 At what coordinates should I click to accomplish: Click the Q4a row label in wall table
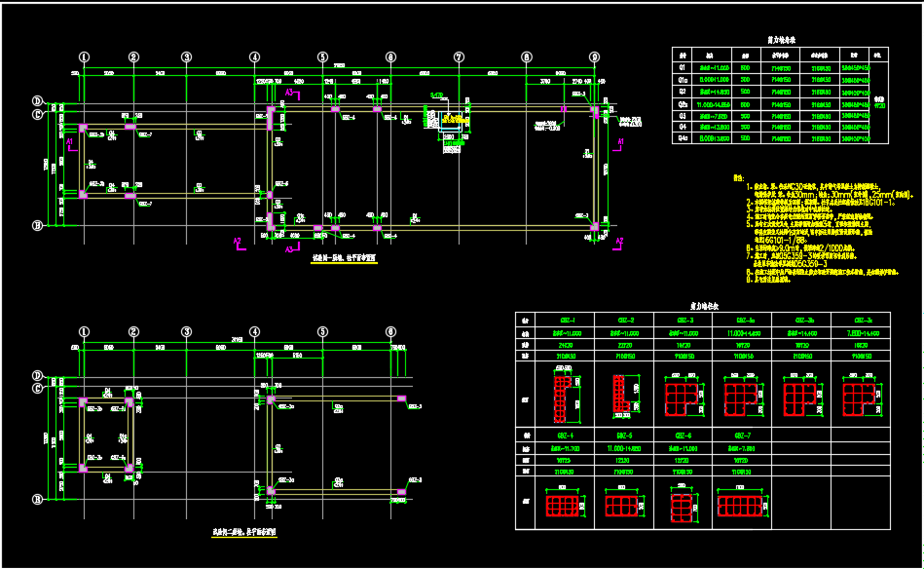(683, 138)
